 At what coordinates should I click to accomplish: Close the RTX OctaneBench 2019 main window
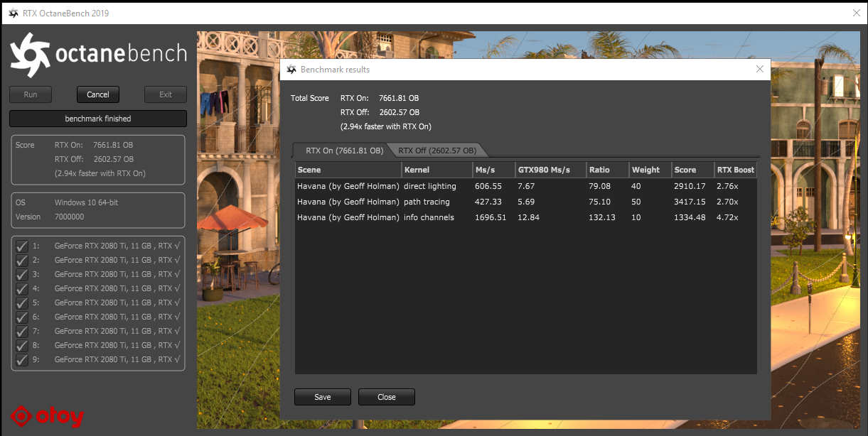[x=856, y=13]
